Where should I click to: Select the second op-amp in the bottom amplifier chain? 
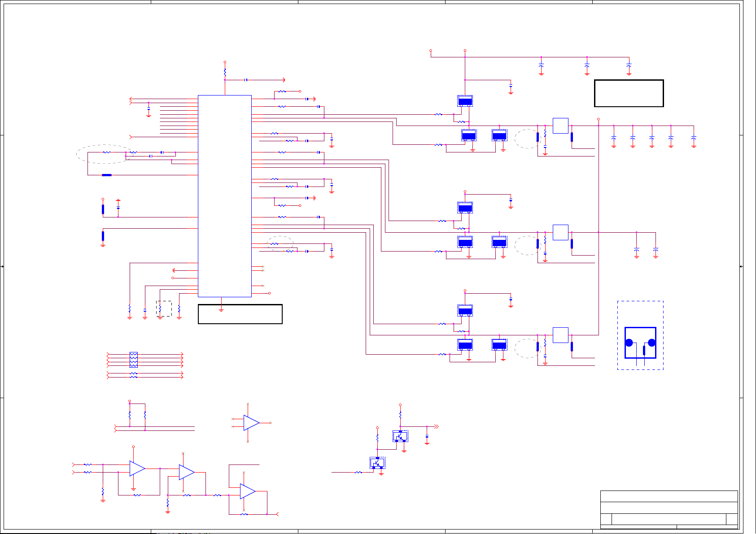187,472
